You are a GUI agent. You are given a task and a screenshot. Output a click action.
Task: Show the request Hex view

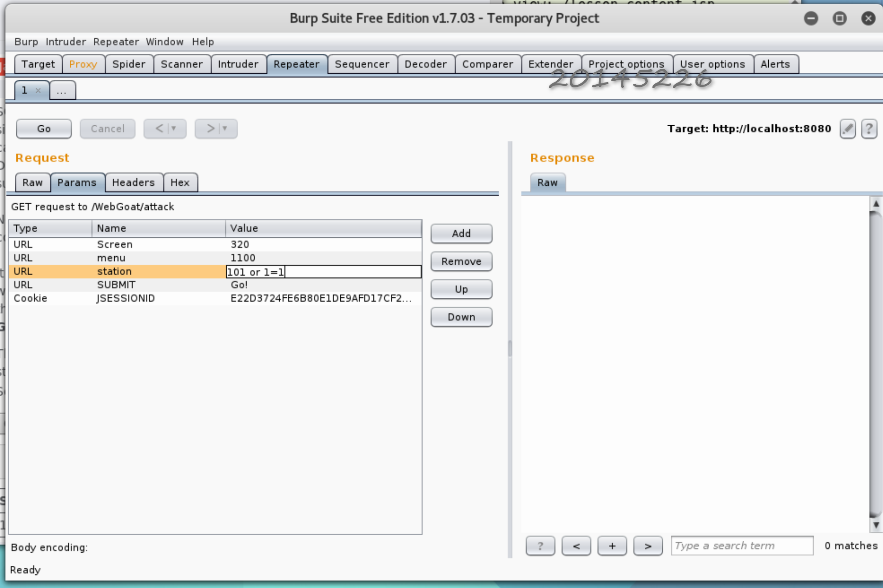pyautogui.click(x=180, y=182)
